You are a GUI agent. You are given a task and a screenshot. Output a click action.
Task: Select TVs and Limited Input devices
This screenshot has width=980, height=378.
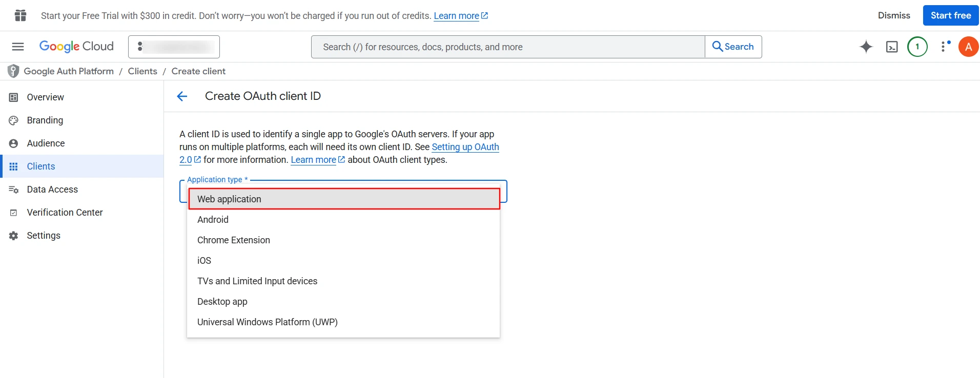click(x=343, y=281)
